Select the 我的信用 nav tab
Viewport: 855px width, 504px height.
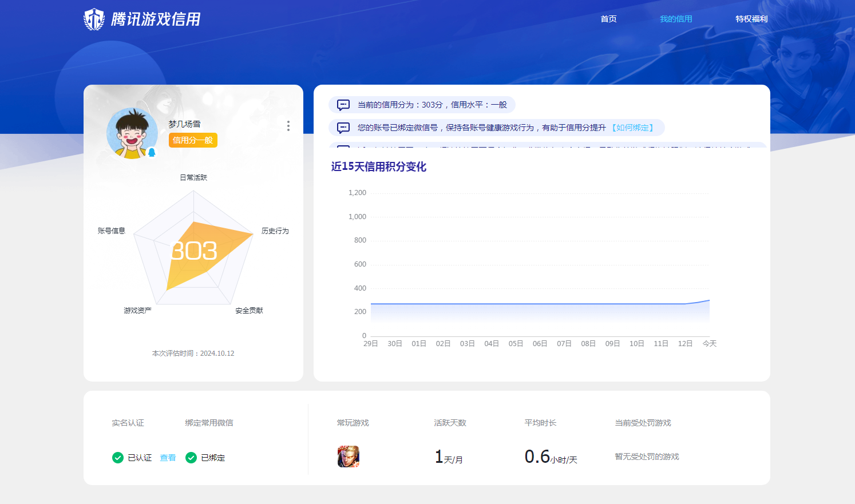click(x=676, y=19)
